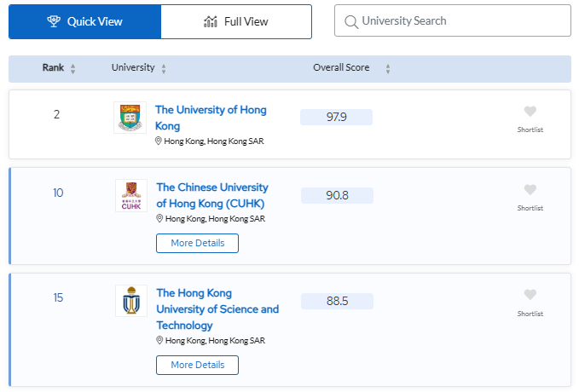Click the 90.8 overall score
Image resolution: width=579 pixels, height=392 pixels.
click(x=337, y=196)
